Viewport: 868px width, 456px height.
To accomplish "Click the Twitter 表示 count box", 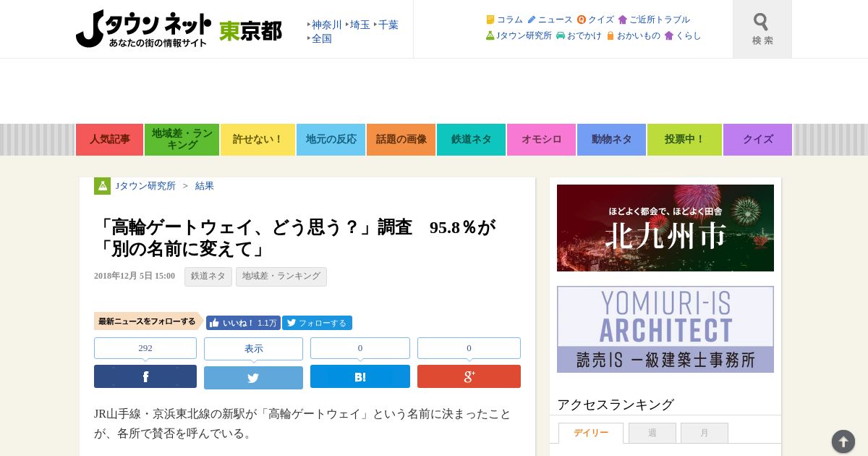I will (x=253, y=349).
